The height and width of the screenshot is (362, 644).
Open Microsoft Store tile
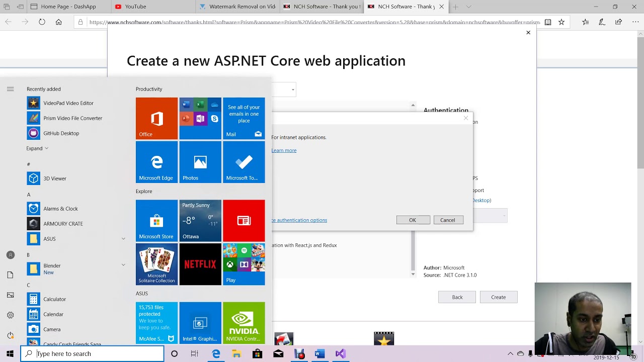156,221
